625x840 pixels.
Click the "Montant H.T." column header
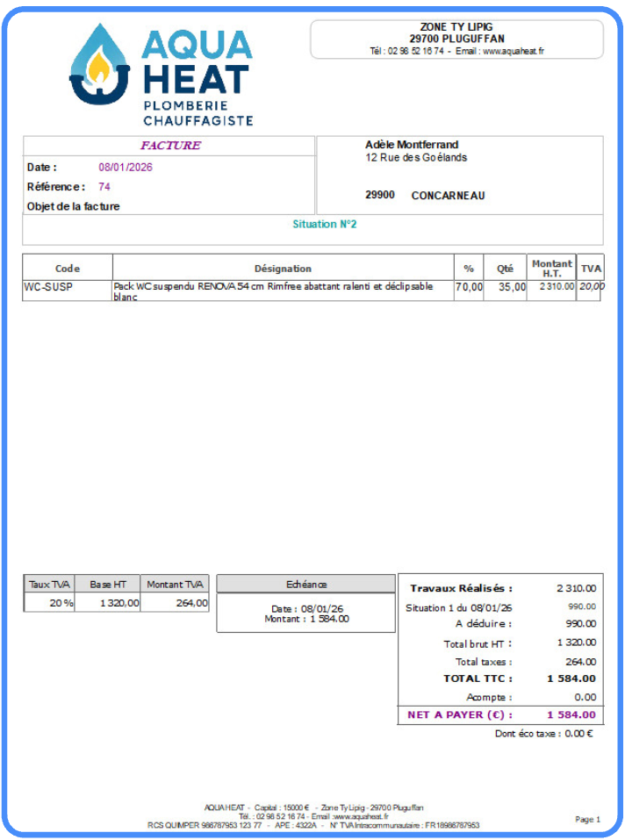pyautogui.click(x=551, y=269)
